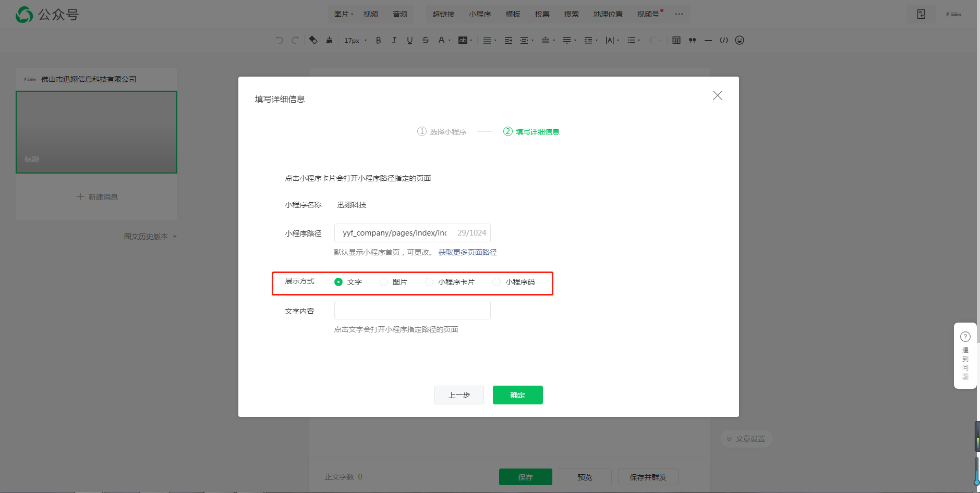Click the format painter brush icon
The width and height of the screenshot is (980, 493).
(329, 41)
